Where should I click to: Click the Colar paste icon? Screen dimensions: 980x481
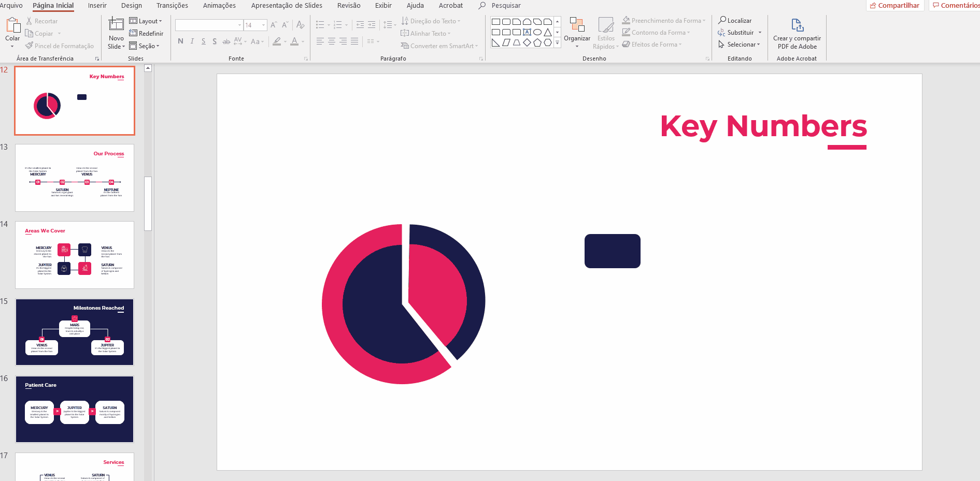(x=12, y=25)
